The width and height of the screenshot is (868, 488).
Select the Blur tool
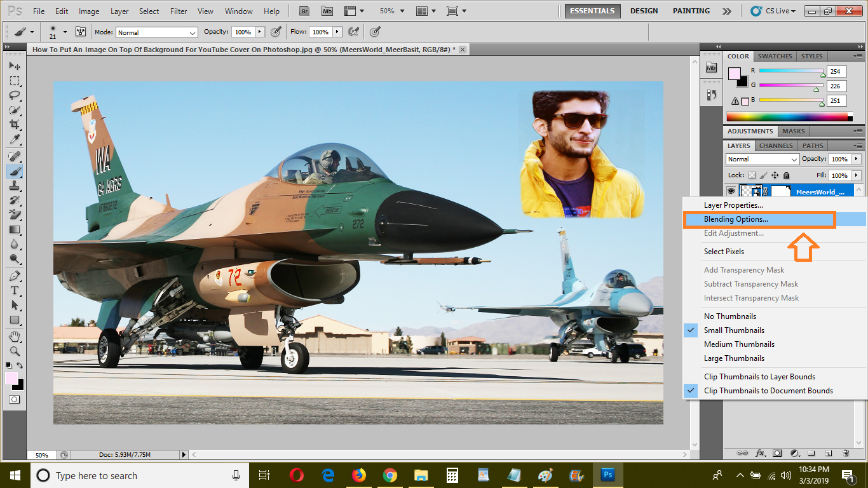(x=15, y=245)
